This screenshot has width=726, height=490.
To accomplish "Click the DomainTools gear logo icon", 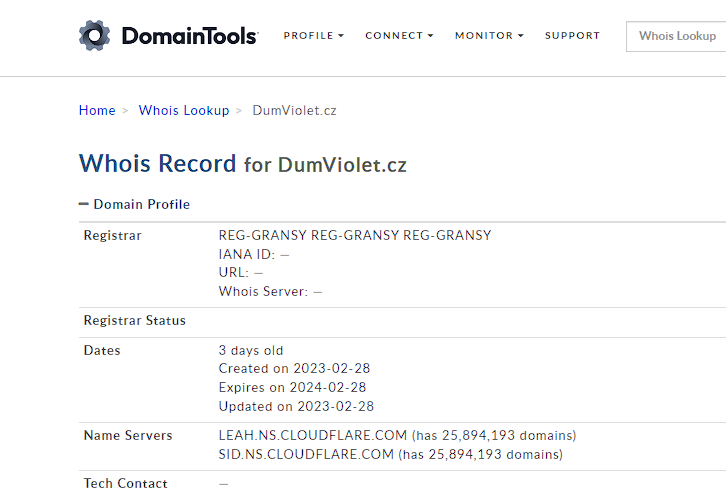I will (x=94, y=36).
